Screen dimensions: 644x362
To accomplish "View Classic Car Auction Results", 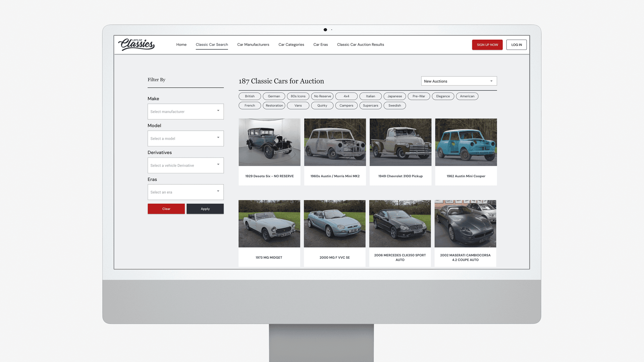I will point(361,45).
